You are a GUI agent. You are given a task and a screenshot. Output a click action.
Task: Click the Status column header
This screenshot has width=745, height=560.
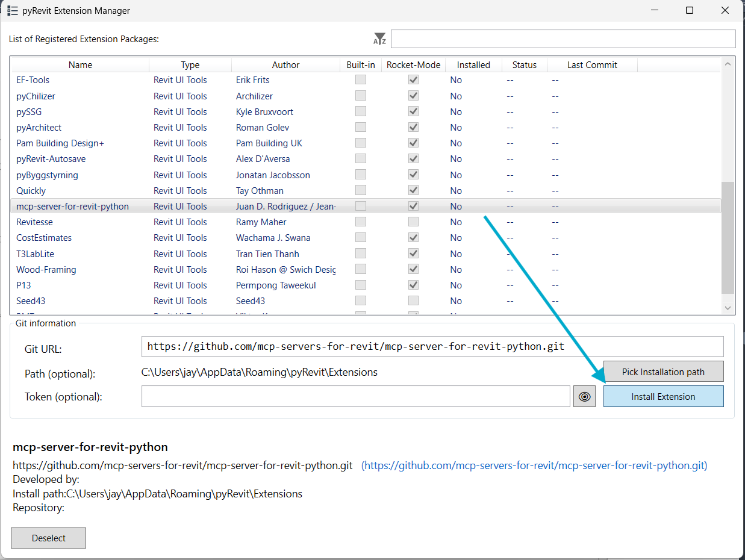[524, 65]
